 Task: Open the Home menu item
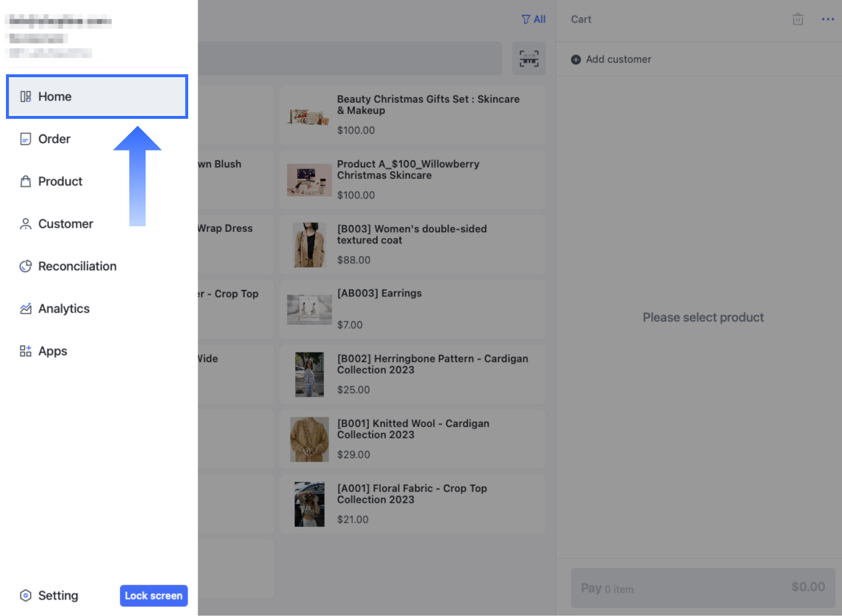97,97
